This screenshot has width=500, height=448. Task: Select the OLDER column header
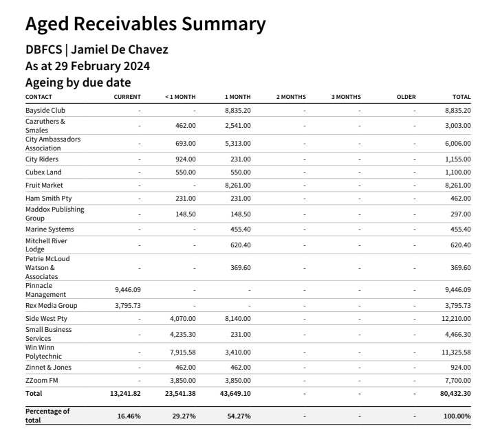click(406, 97)
